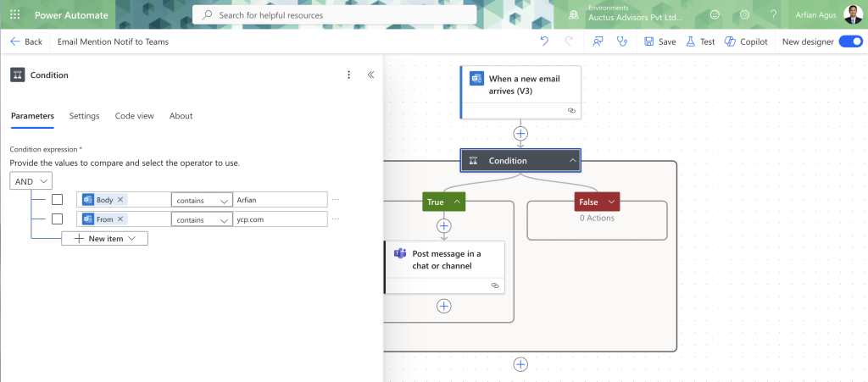Click the connection link icon on email trigger
This screenshot has height=382, width=868.
(572, 111)
